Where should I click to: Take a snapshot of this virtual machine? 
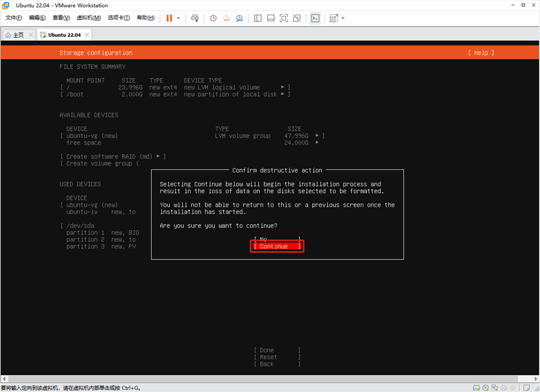[213, 18]
